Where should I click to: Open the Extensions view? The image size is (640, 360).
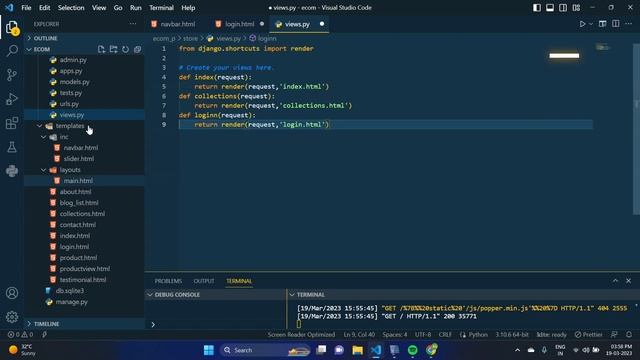pos(12,123)
